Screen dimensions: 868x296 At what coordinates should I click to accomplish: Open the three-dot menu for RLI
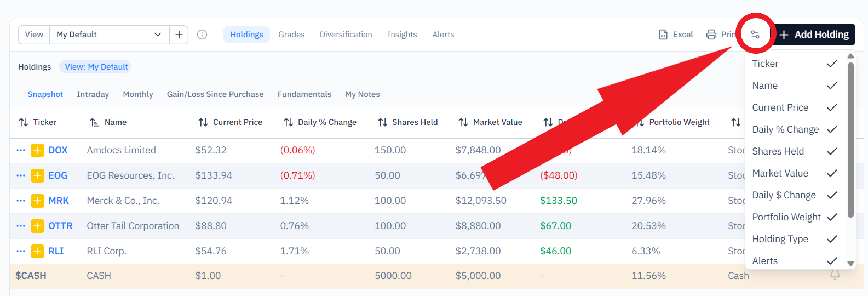tap(21, 251)
